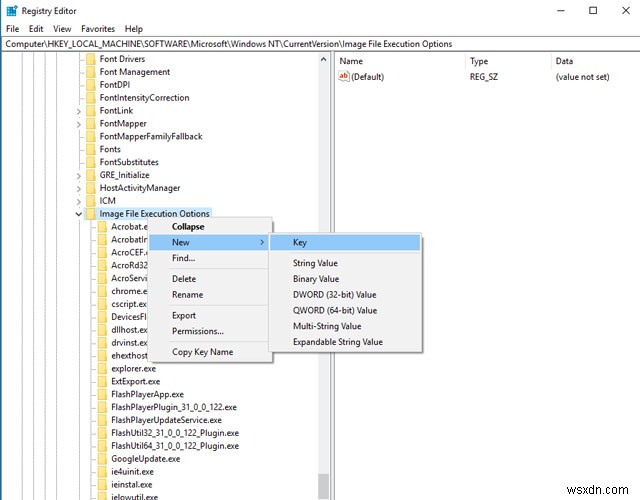The height and width of the screenshot is (500, 640).
Task: Click the ExtExport.exe folder icon
Action: pyautogui.click(x=102, y=382)
